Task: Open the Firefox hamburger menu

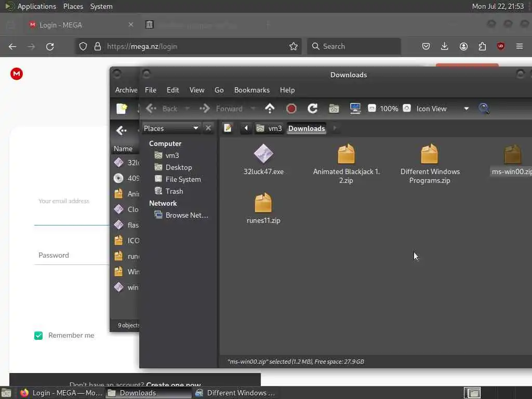Action: (x=520, y=46)
